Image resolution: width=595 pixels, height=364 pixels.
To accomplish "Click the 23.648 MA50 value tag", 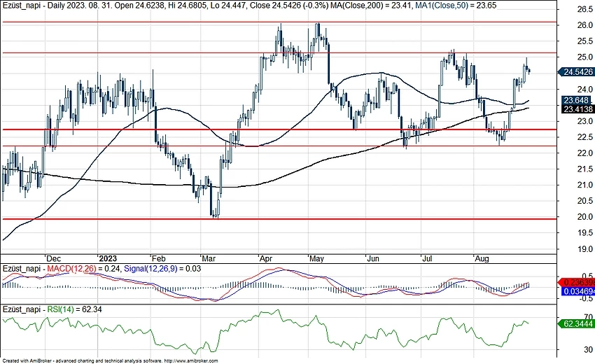I will click(x=576, y=100).
